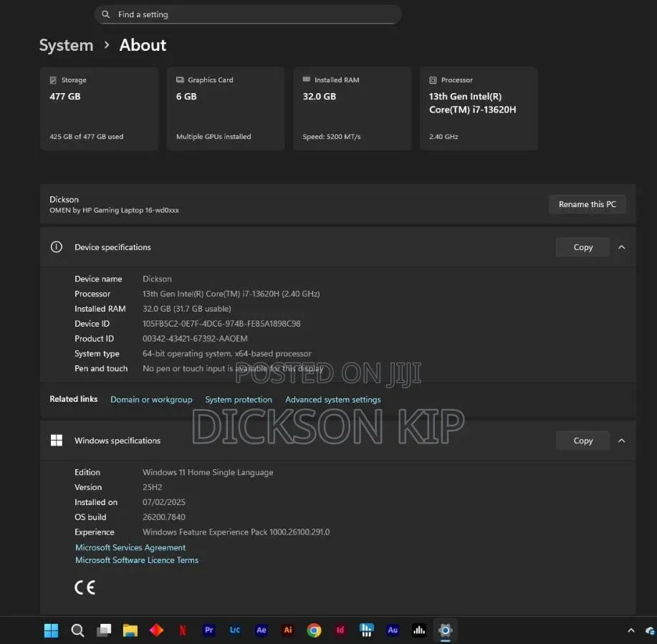Copy the Device specifications

(582, 247)
